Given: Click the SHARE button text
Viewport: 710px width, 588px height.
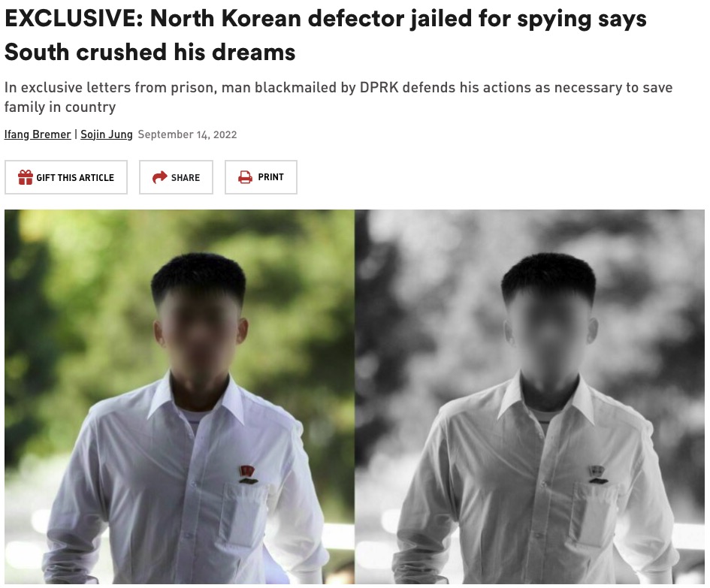Looking at the screenshot, I should pos(186,177).
